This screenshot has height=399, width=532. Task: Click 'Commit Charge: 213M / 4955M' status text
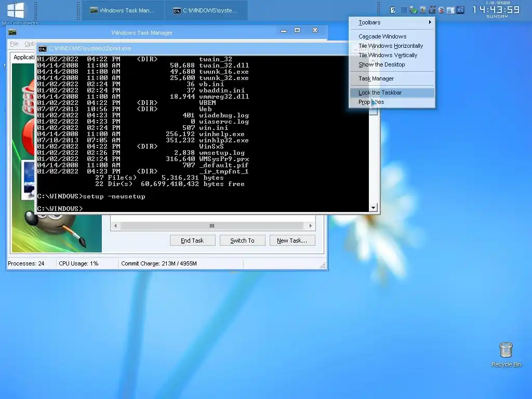(159, 263)
